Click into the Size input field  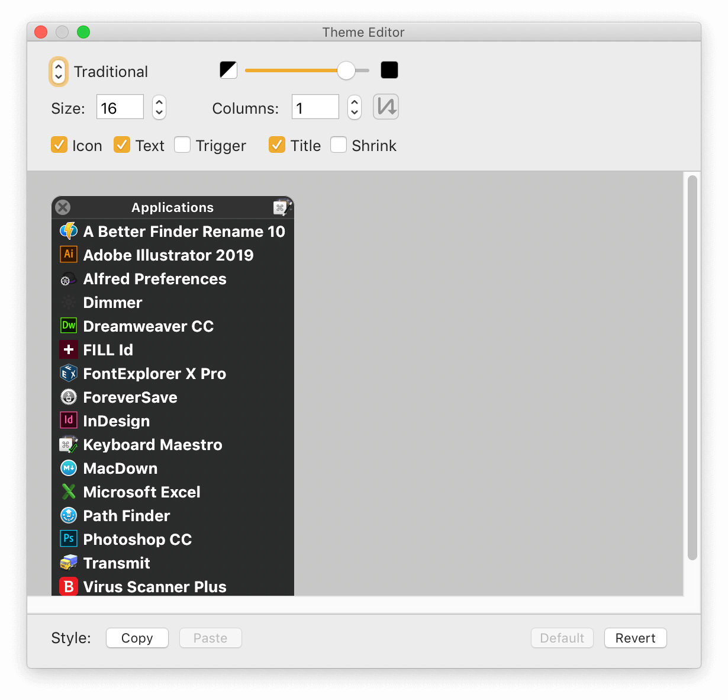pos(120,107)
